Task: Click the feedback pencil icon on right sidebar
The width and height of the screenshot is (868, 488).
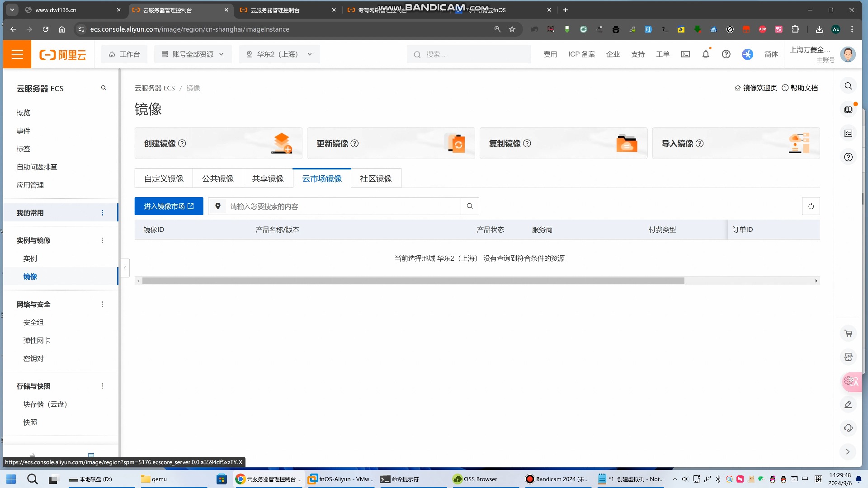Action: click(x=848, y=404)
